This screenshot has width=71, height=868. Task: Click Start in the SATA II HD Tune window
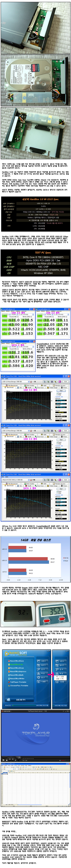[61, 489]
